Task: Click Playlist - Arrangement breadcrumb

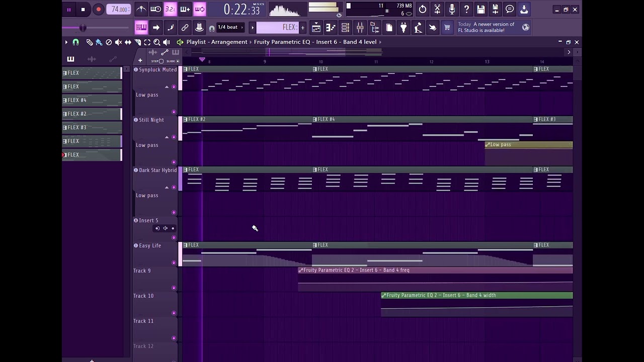Action: pos(217,42)
